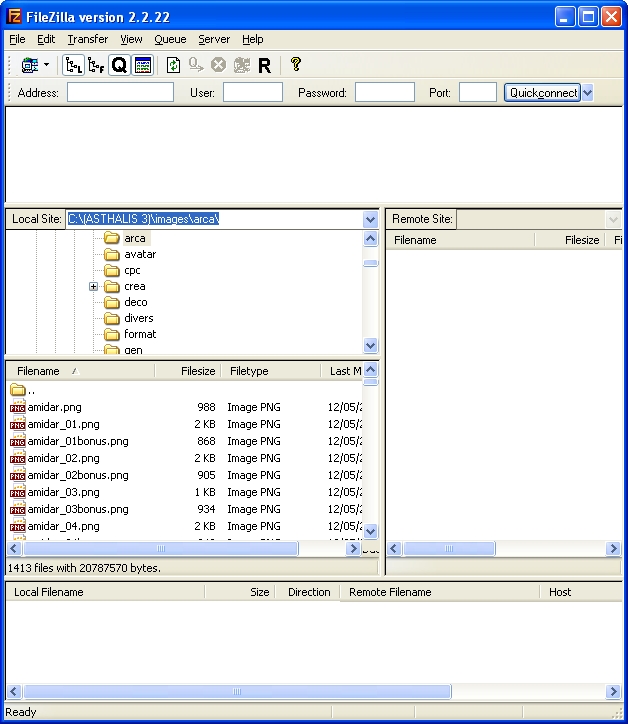
Task: Sort local files by Filetype column
Action: 271,371
